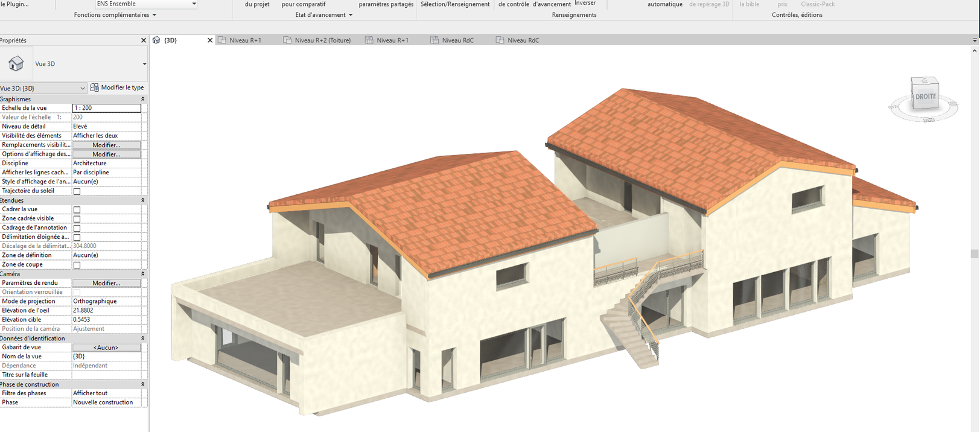Enable Délimitation éloignée checkbox
Screen dimensions: 980x432
tap(77, 237)
